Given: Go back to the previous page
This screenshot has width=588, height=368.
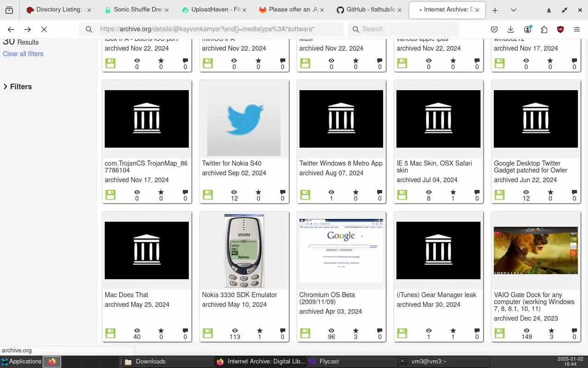Looking at the screenshot, I should pyautogui.click(x=11, y=29).
